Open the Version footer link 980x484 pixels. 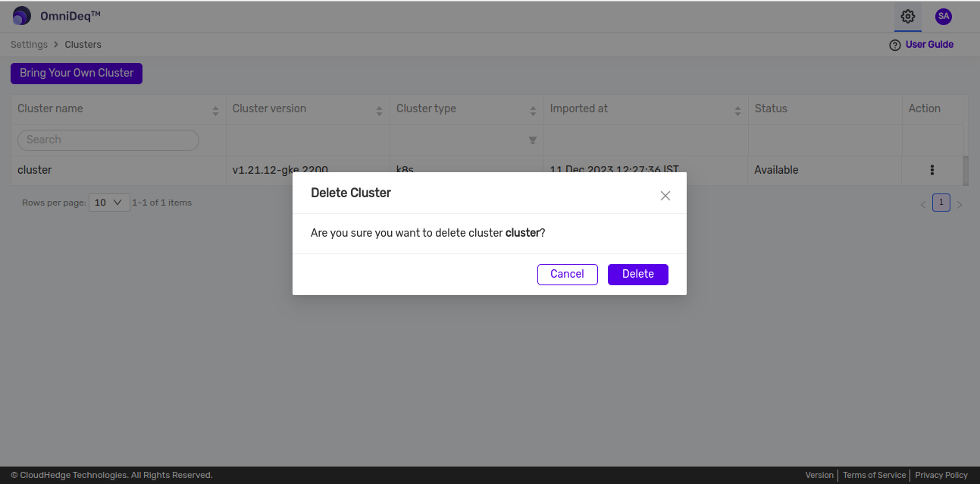tap(819, 475)
